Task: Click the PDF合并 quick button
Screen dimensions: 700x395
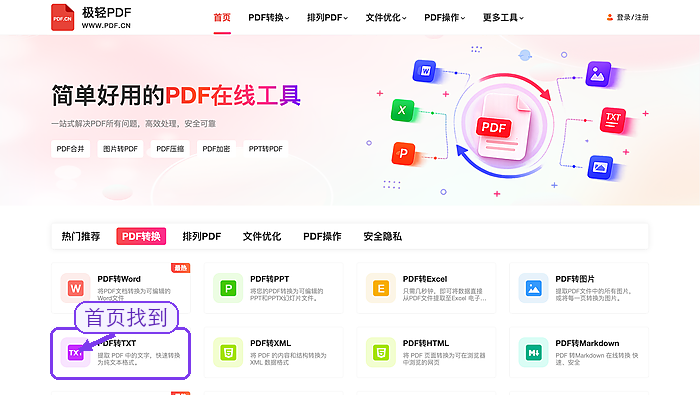Action: (71, 149)
